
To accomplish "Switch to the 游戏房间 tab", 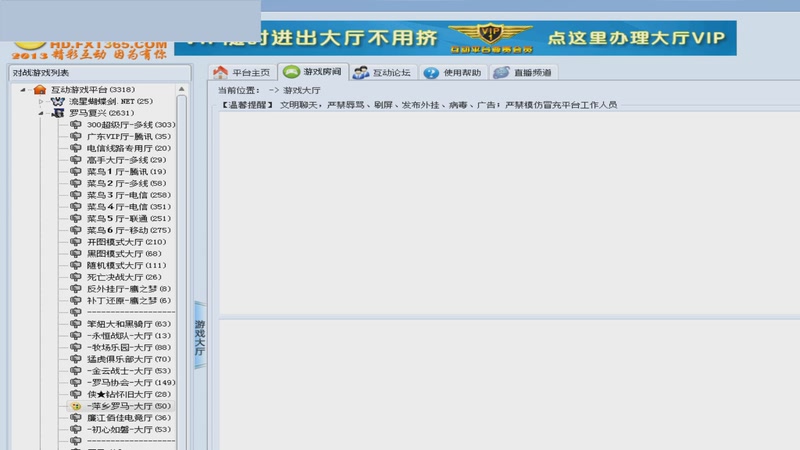I will (313, 72).
